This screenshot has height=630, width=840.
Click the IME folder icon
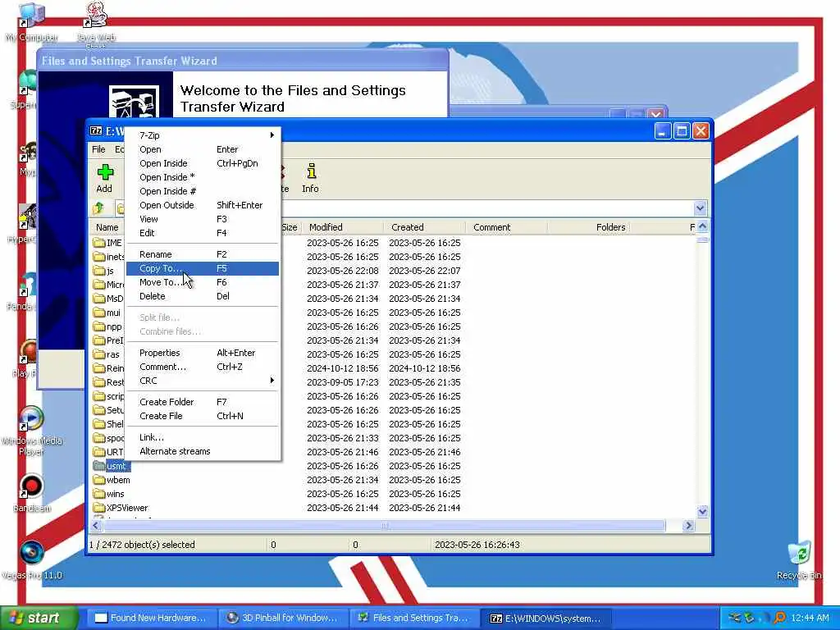[98, 243]
